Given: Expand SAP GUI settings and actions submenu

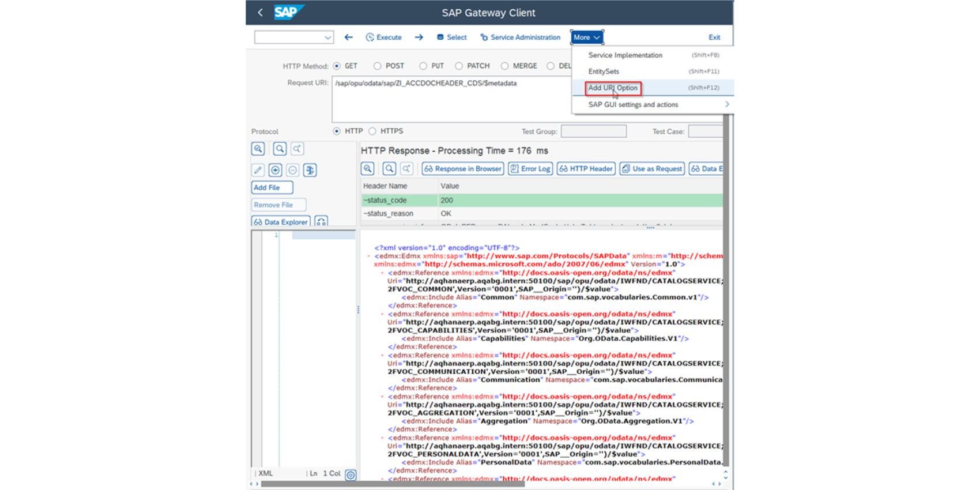Looking at the screenshot, I should pos(653,105).
